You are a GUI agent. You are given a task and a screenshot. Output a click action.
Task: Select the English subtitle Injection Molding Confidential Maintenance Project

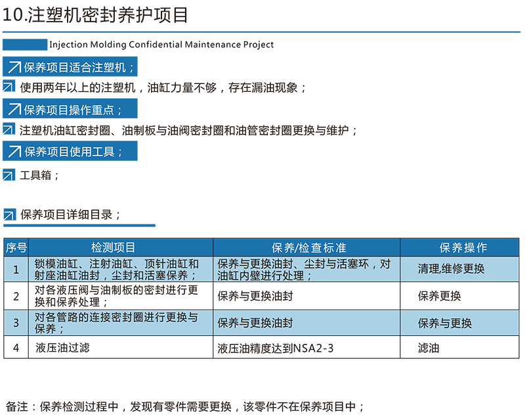pyautogui.click(x=161, y=45)
